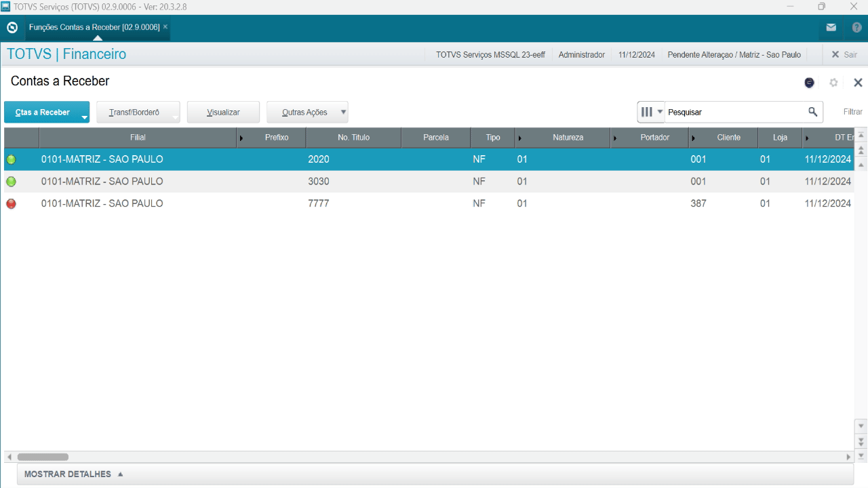Image resolution: width=868 pixels, height=488 pixels.
Task: Click the Sair exit button
Action: click(844, 55)
